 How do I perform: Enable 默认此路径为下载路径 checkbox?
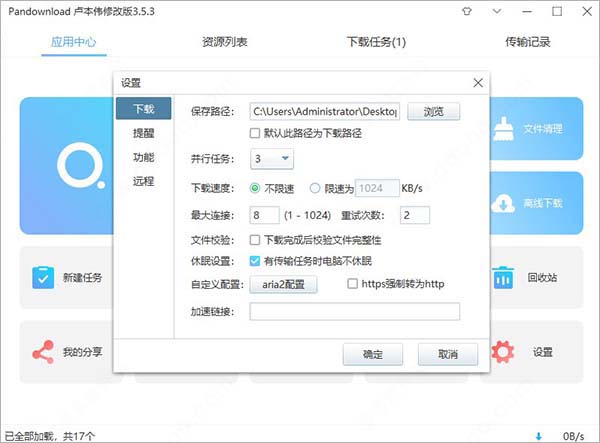click(255, 133)
